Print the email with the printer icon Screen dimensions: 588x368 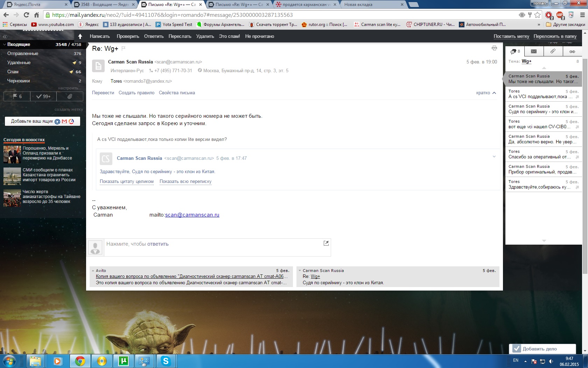(x=494, y=48)
